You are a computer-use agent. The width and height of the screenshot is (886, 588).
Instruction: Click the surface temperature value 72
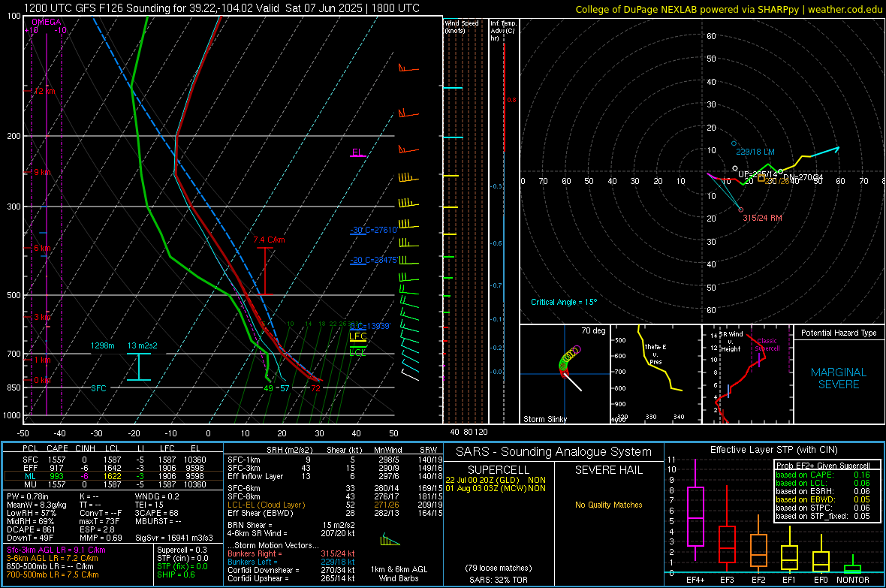click(x=315, y=387)
